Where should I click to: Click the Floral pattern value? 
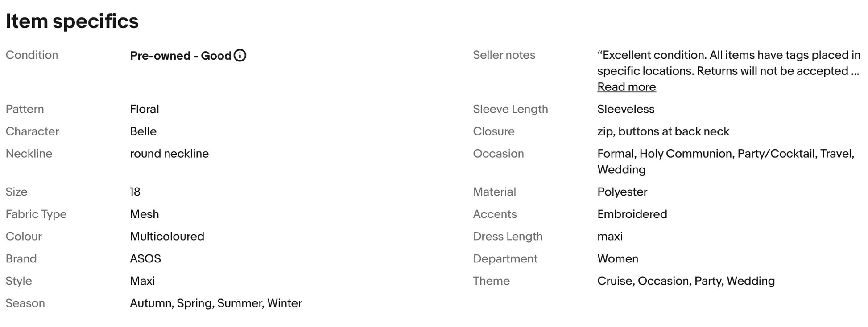tap(145, 109)
